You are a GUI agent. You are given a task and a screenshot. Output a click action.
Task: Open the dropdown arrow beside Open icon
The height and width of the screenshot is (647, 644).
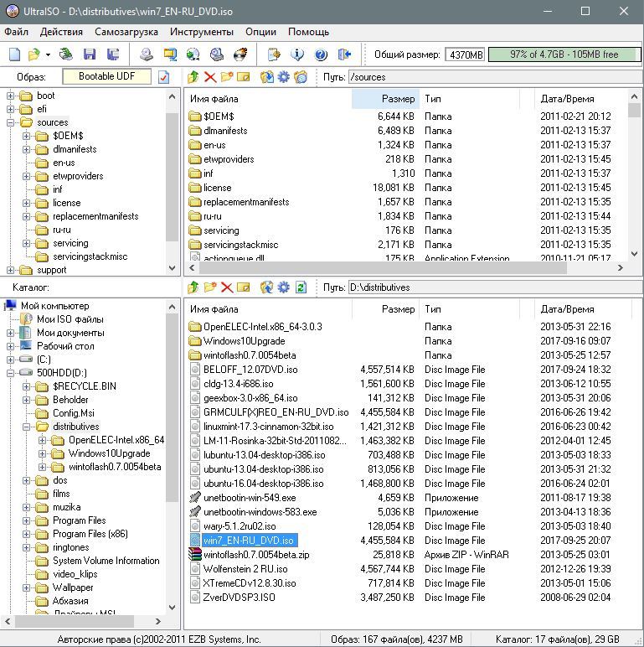tap(48, 54)
